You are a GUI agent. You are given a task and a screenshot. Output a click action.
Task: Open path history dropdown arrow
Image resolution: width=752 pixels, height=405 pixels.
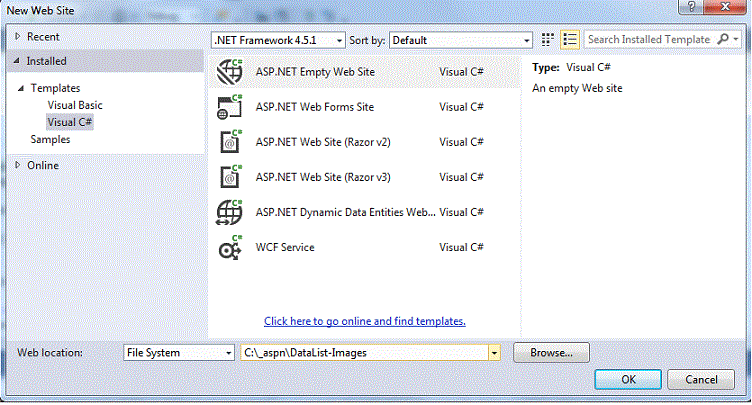494,353
